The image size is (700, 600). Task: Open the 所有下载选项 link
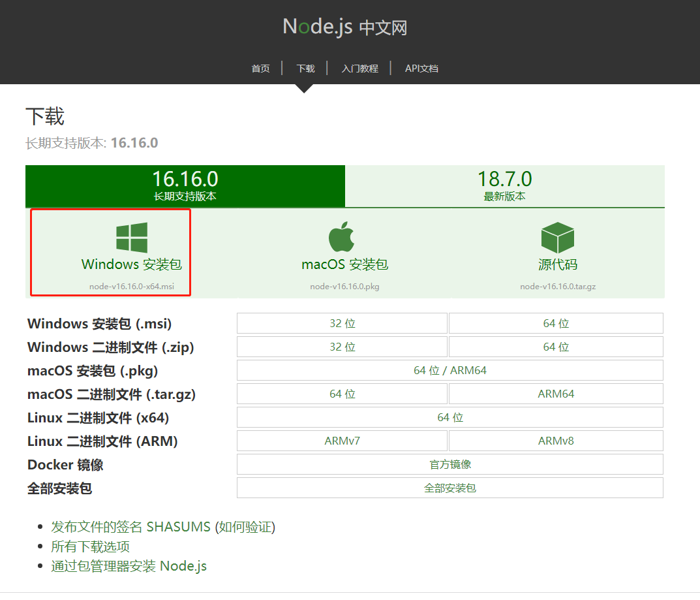pyautogui.click(x=90, y=546)
